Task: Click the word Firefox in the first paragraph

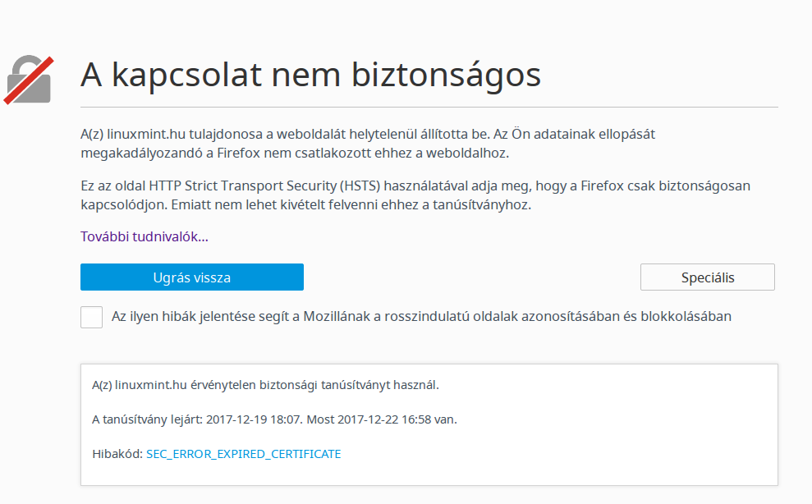Action: (239, 153)
